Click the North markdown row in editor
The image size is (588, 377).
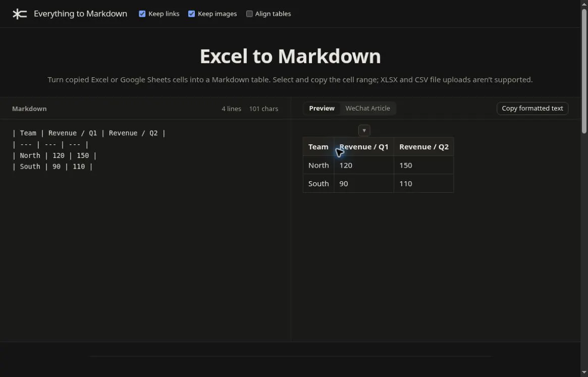[55, 155]
